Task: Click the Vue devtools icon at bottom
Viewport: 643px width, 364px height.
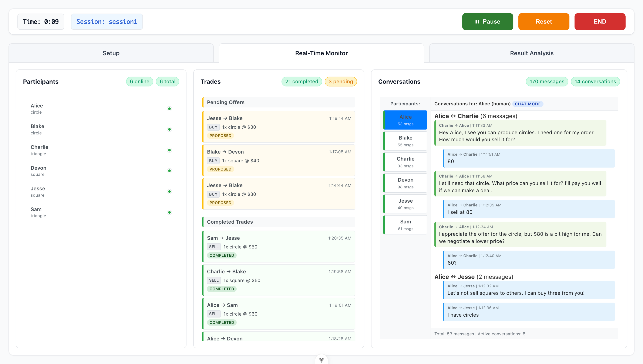Action: pos(321,360)
